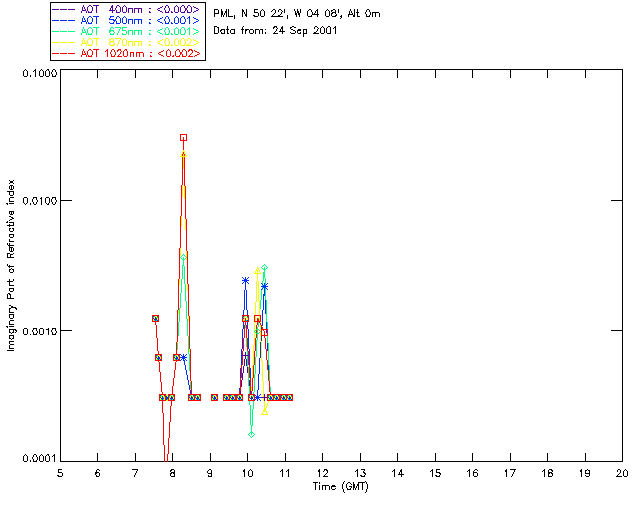
Task: Click the 'Time (GMT)' axis title
Action: click(x=341, y=487)
